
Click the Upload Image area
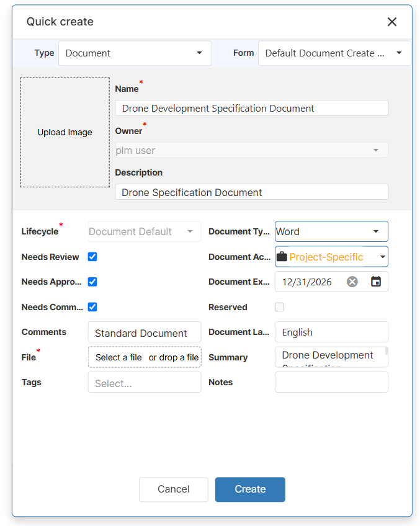(65, 133)
